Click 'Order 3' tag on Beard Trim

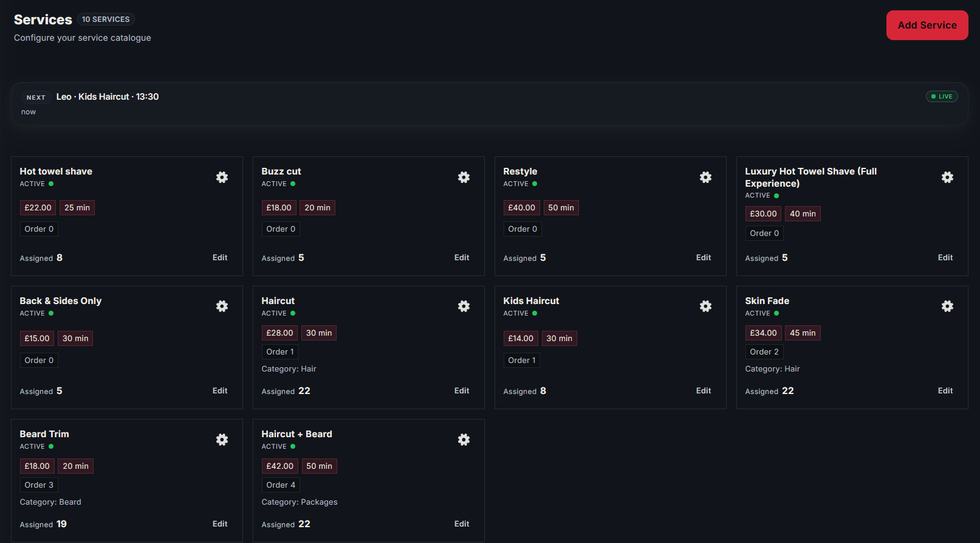39,485
